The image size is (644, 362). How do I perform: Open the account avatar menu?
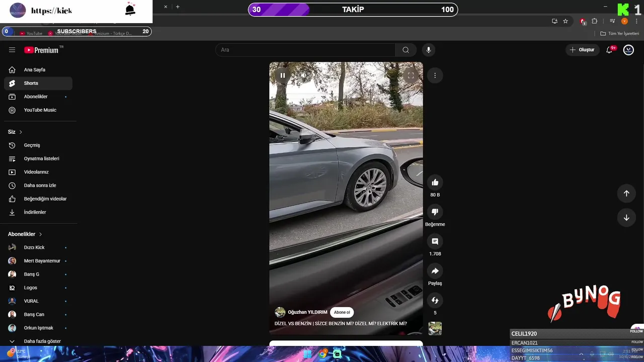[628, 50]
